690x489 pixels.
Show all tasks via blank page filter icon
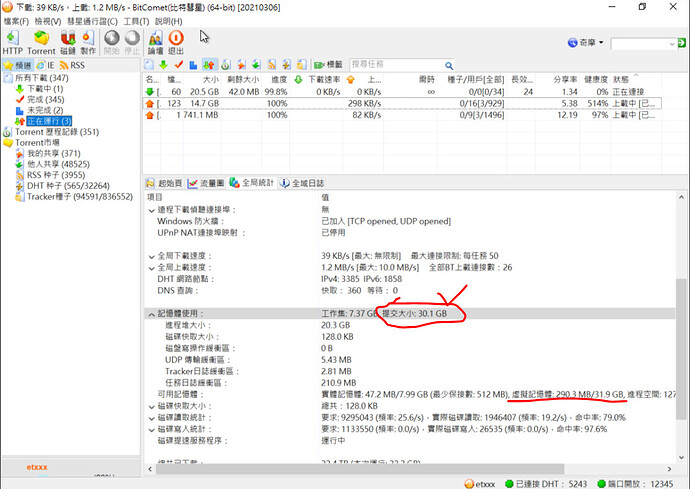pos(149,65)
